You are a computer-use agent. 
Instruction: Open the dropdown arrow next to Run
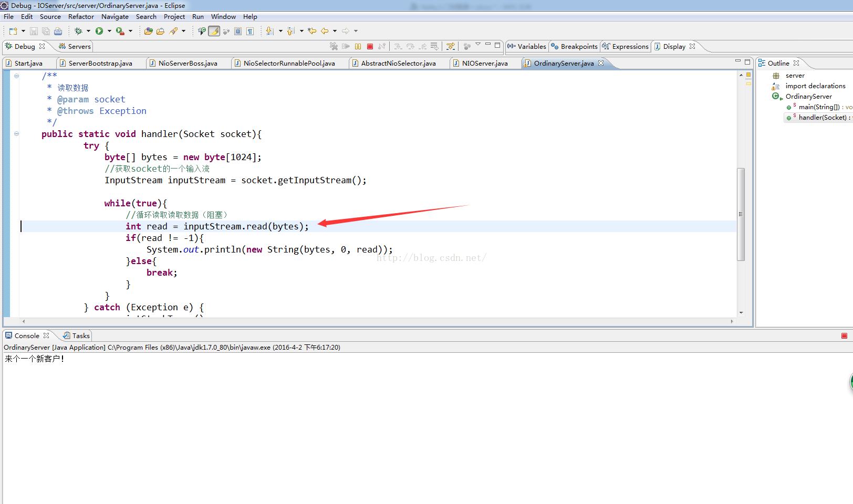tap(109, 31)
